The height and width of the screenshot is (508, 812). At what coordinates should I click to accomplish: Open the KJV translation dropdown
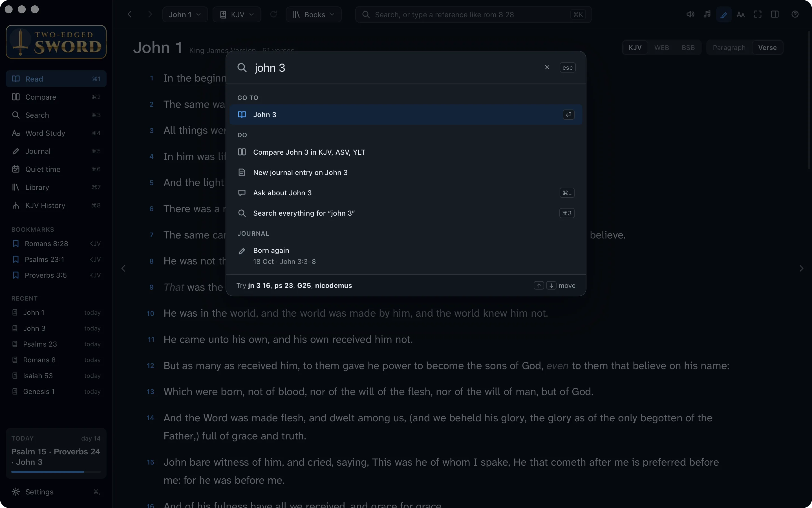237,14
